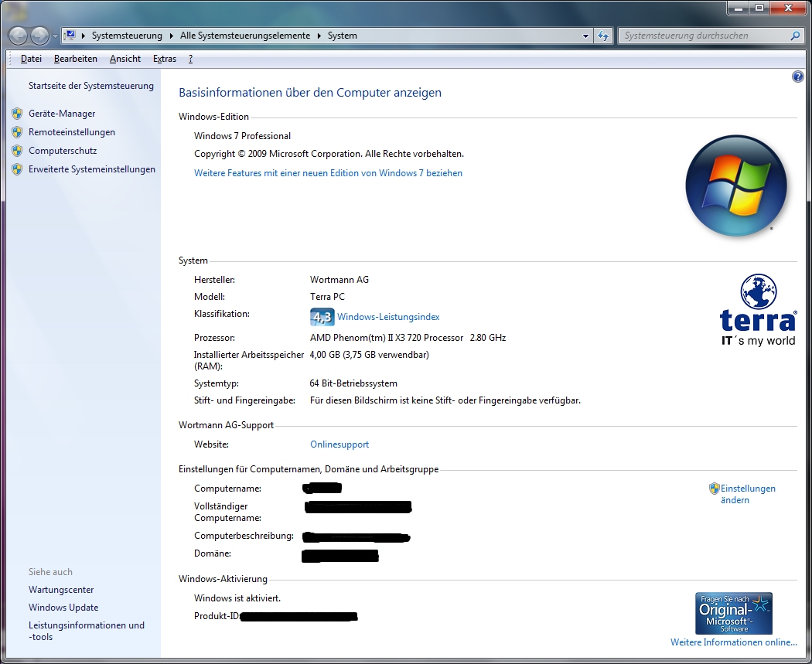Open the Windows-Leistungsindex link

388,317
